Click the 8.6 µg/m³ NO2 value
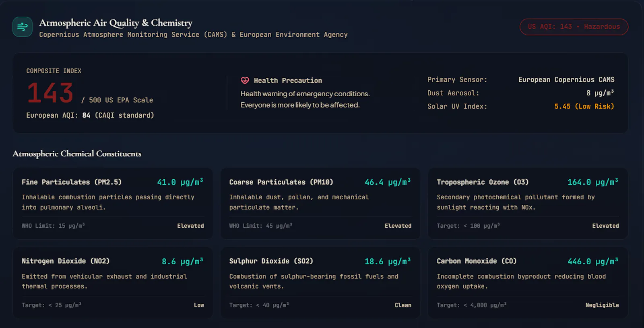Viewport: 644px width, 328px height. pos(182,262)
